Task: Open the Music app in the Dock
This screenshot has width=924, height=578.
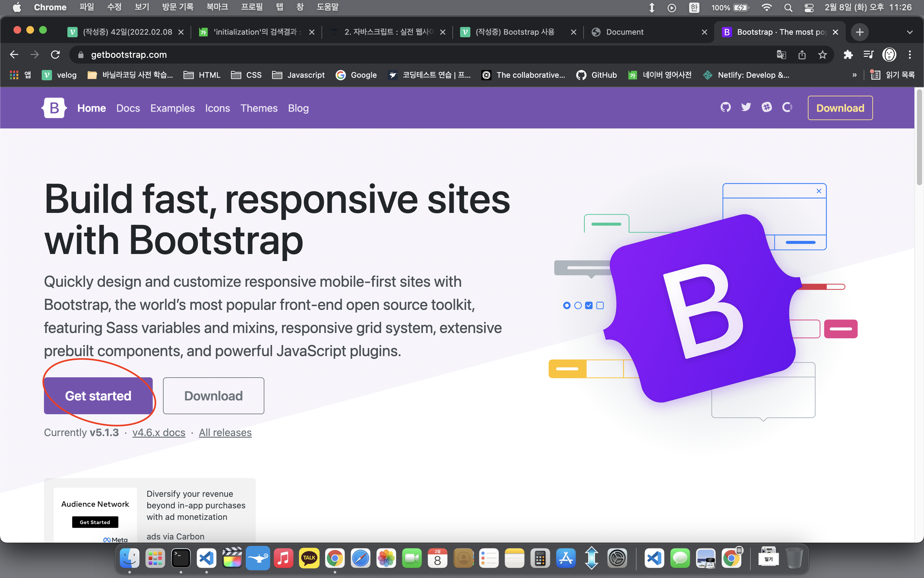Action: tap(283, 558)
